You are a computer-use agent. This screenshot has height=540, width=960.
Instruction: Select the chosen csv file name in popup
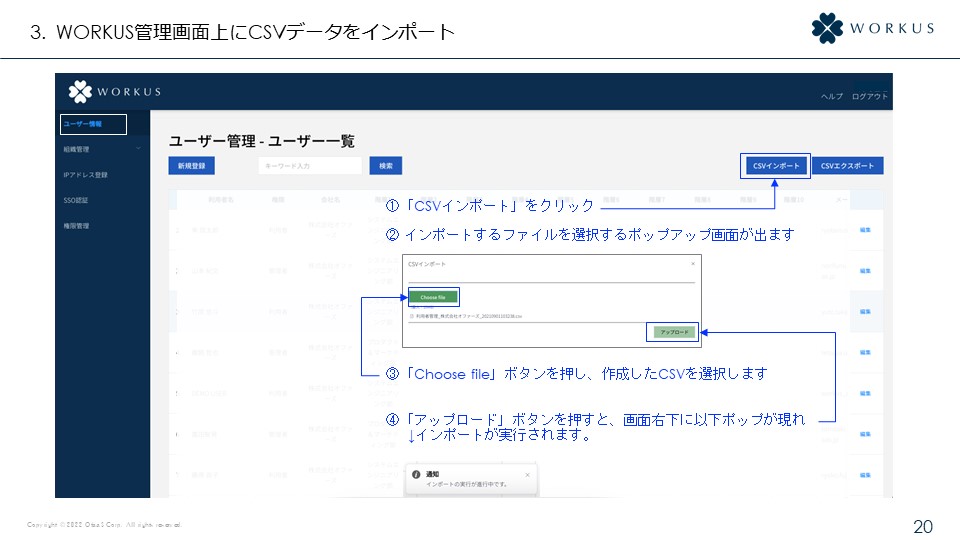pos(468,317)
